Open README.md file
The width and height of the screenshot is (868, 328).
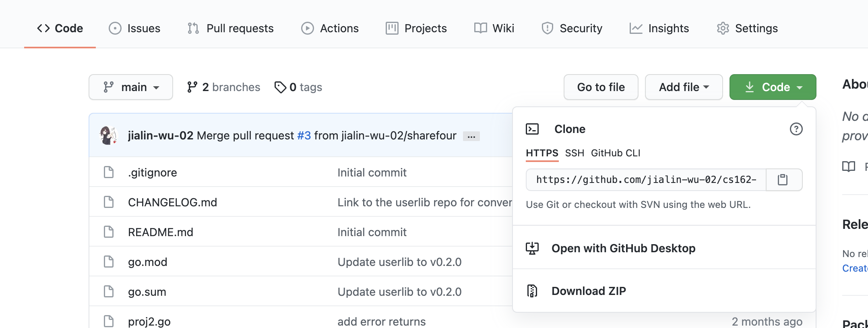(161, 232)
